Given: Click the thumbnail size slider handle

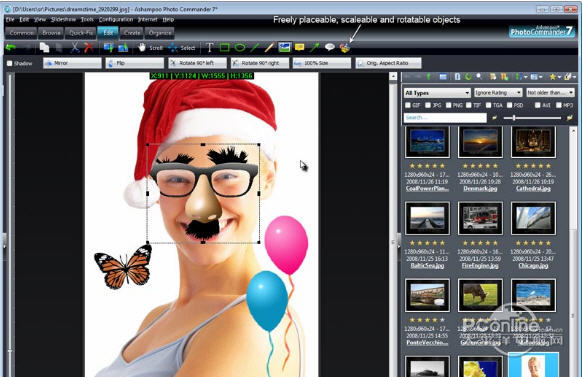Looking at the screenshot, I should 514,118.
